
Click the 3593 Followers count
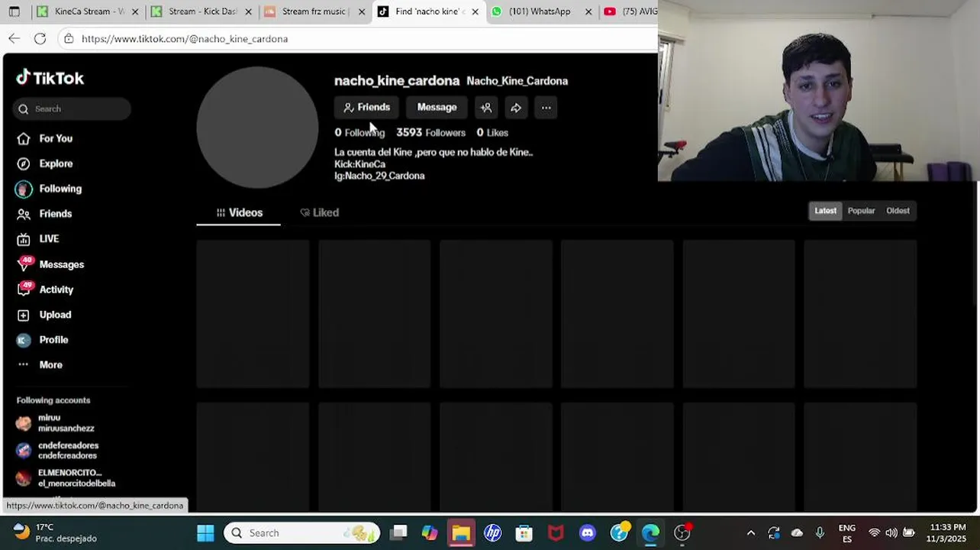430,133
